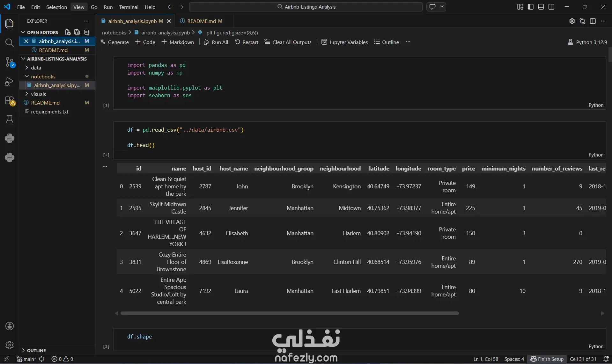Add a new Markdown cell
The image size is (612, 364).
click(x=178, y=42)
